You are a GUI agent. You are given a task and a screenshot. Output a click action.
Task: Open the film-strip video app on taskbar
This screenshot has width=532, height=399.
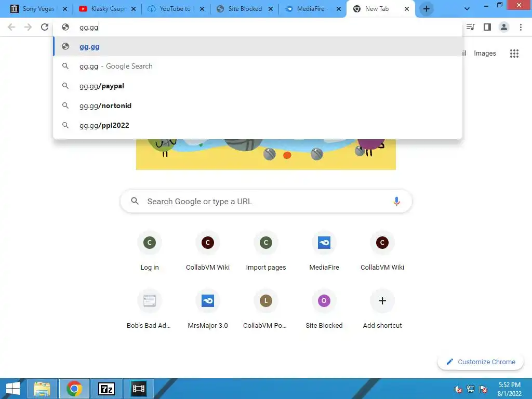[x=138, y=389]
